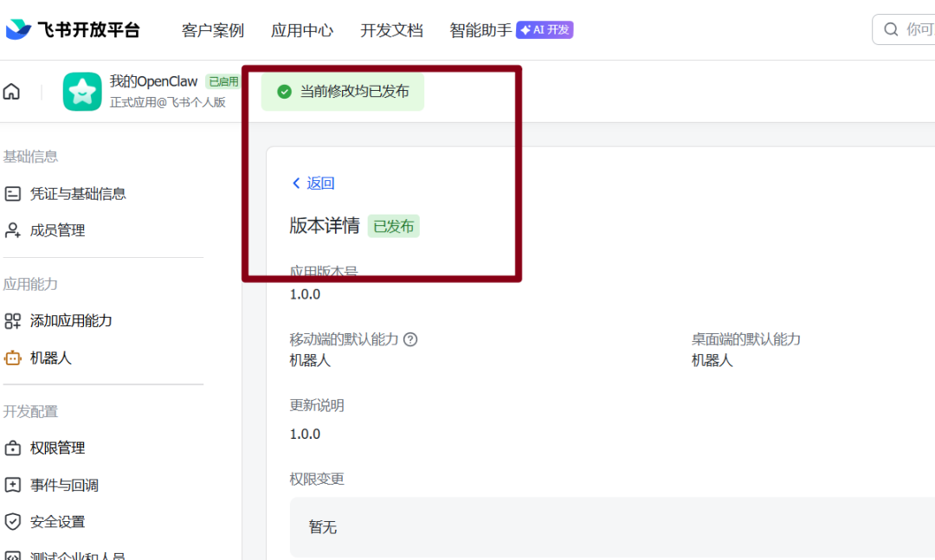Click the 添加应用能力 grid icon
Viewport: 935px width, 560px height.
tap(13, 321)
